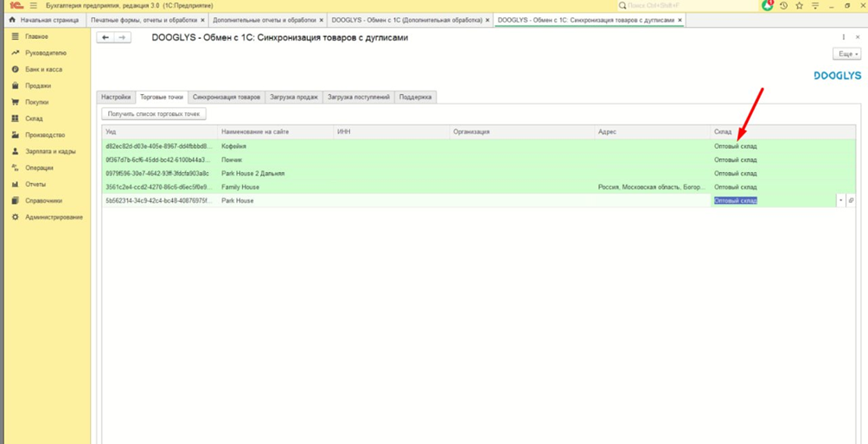Close Печатные формы, отчеты и обработки tab
Viewport: 868px width, 444px height.
202,20
